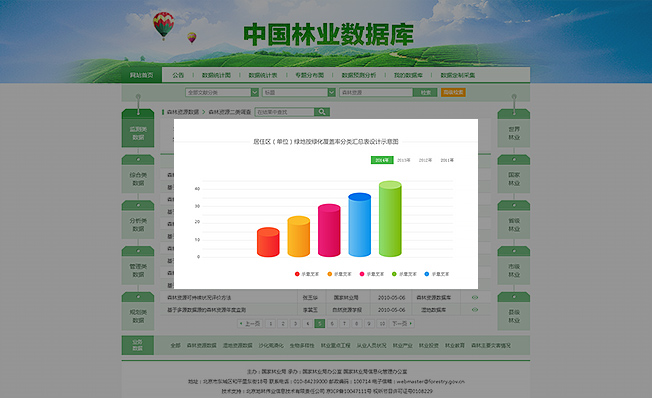Open the 网站首页 home tab
Image resolution: width=652 pixels, height=398 pixels.
click(141, 75)
